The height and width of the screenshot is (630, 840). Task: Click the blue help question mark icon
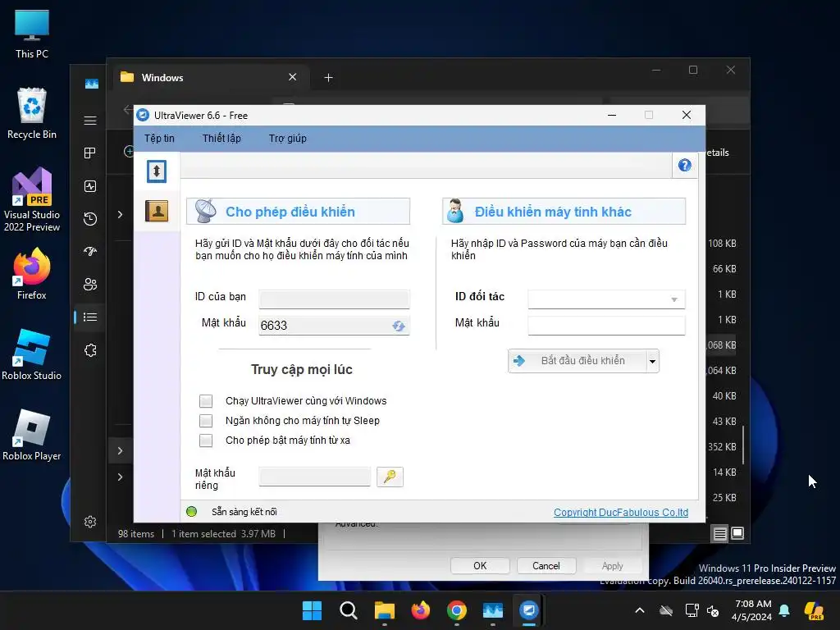(x=684, y=165)
